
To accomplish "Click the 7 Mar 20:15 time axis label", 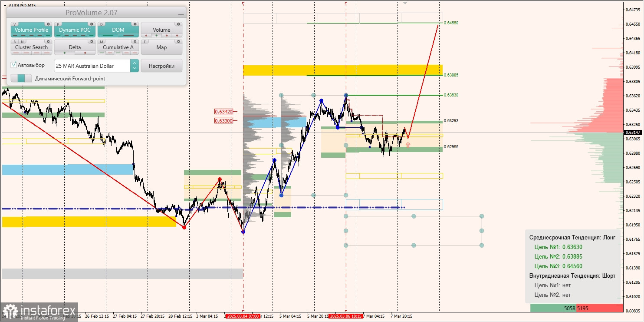I will (x=401, y=316).
